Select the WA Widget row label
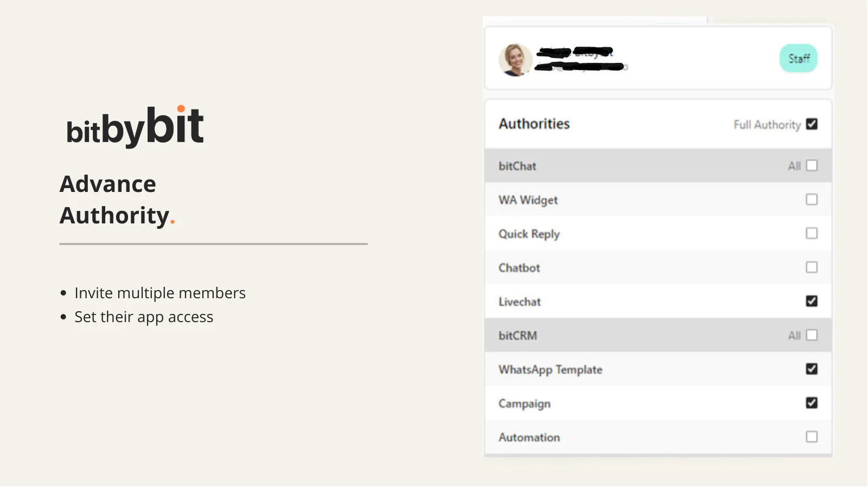Image resolution: width=868 pixels, height=488 pixels. pos(528,201)
